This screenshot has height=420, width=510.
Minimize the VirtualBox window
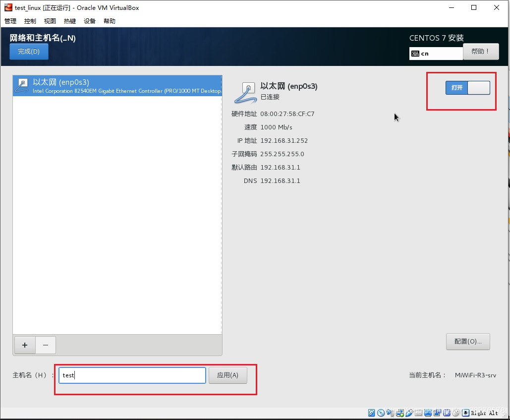click(x=452, y=7)
